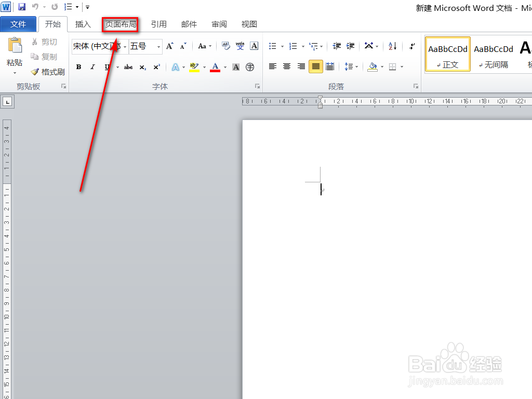Switch to the Mailings (邮件) tab

point(189,24)
